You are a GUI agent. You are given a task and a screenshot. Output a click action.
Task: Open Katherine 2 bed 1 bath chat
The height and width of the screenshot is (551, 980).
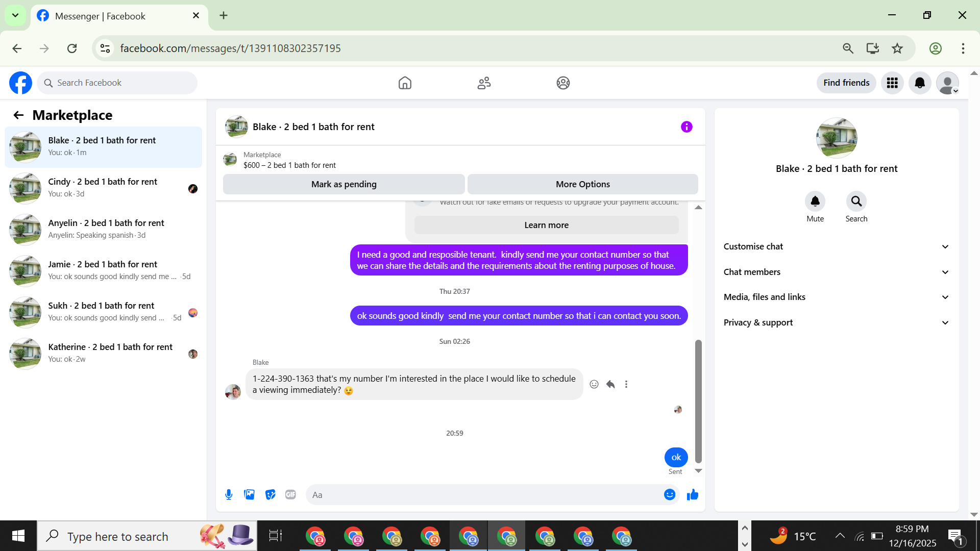pyautogui.click(x=104, y=353)
